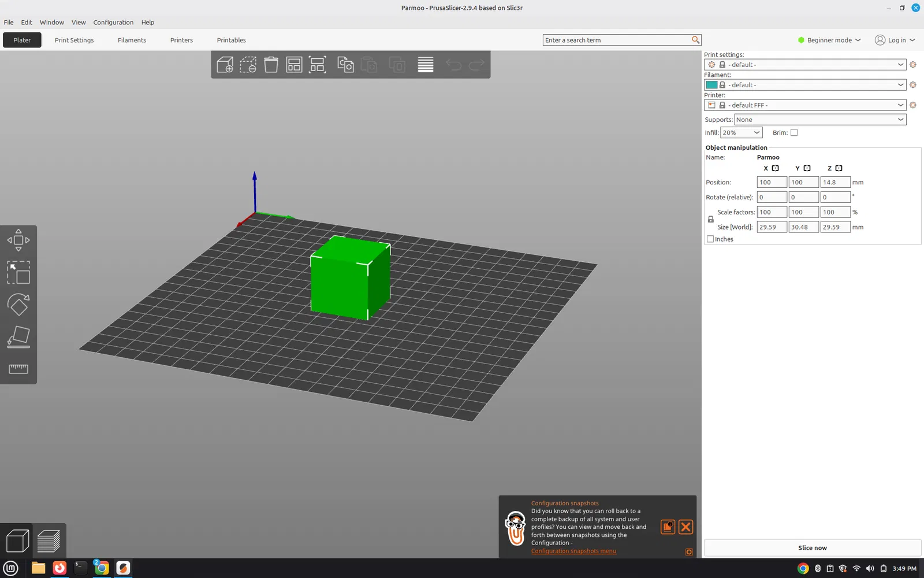Click the Arrange objects icon

point(294,64)
